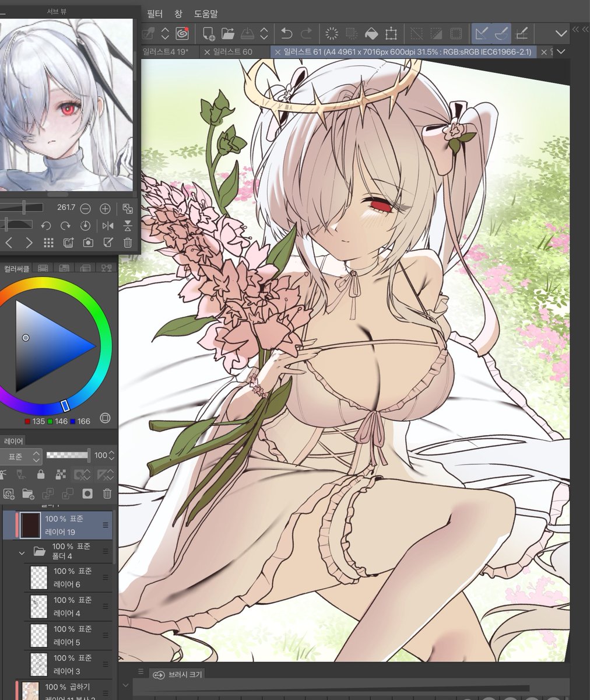Show the next sub view image
Image resolution: width=590 pixels, height=700 pixels.
point(29,243)
